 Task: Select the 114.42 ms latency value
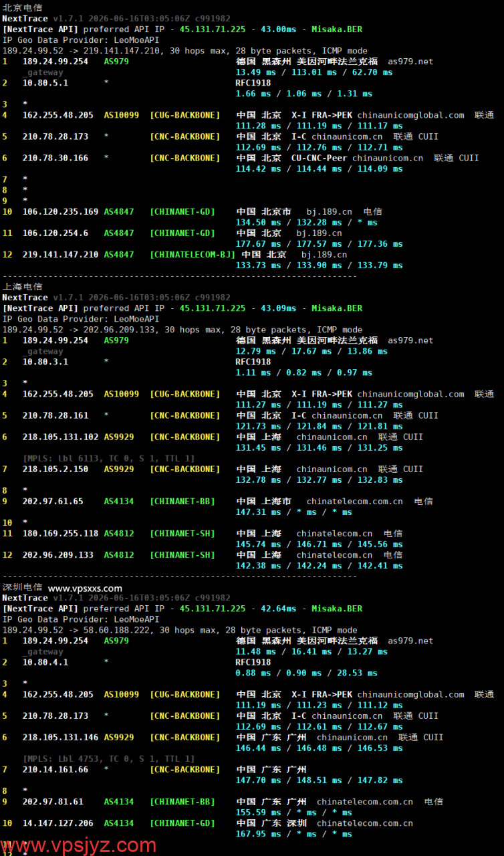click(260, 169)
